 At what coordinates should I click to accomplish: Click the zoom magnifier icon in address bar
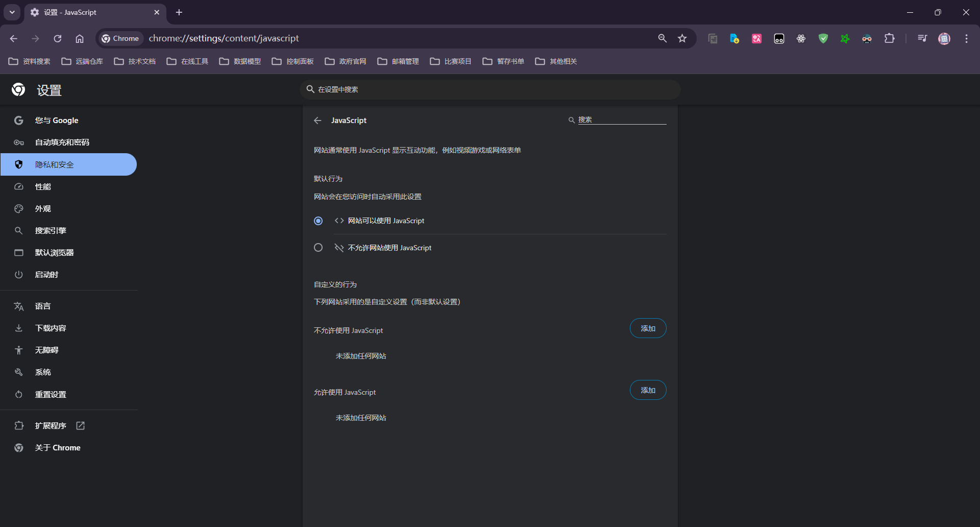point(662,38)
